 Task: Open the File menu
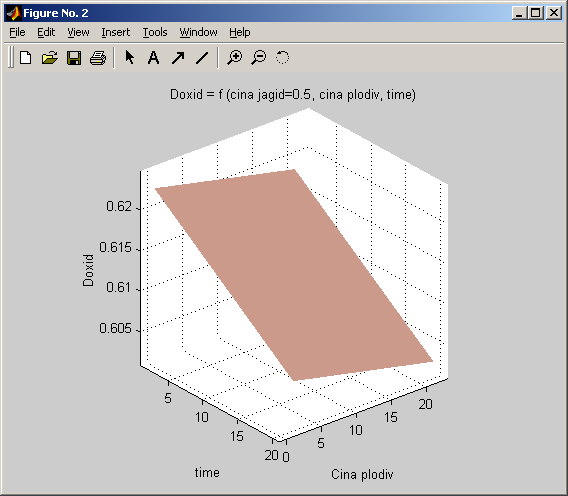point(17,32)
